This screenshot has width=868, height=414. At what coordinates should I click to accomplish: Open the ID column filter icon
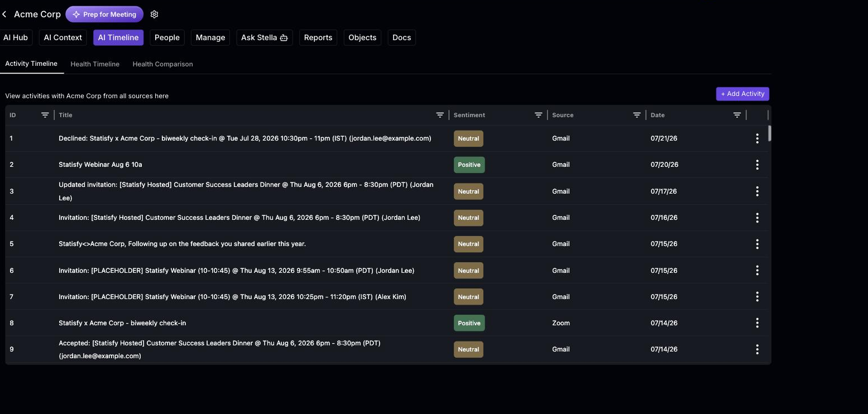pyautogui.click(x=45, y=115)
